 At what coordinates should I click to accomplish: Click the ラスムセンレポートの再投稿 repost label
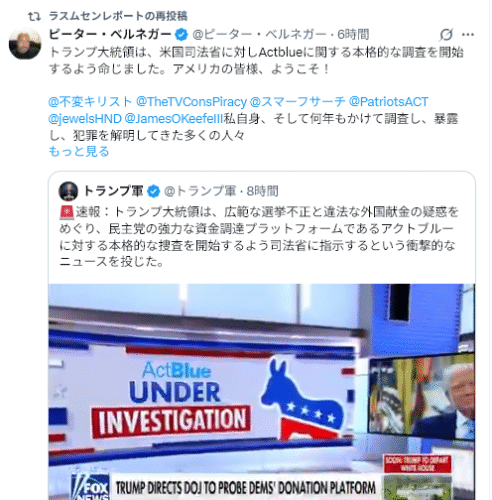click(x=118, y=16)
